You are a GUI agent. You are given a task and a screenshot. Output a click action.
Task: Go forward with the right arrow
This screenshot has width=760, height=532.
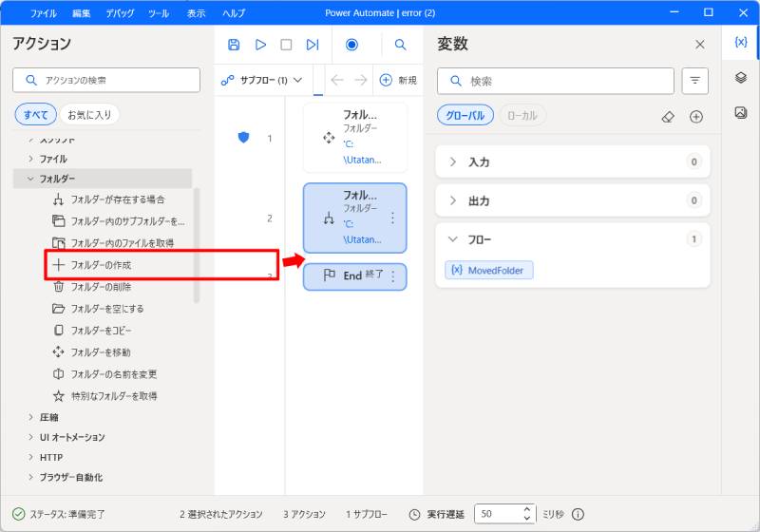click(361, 80)
